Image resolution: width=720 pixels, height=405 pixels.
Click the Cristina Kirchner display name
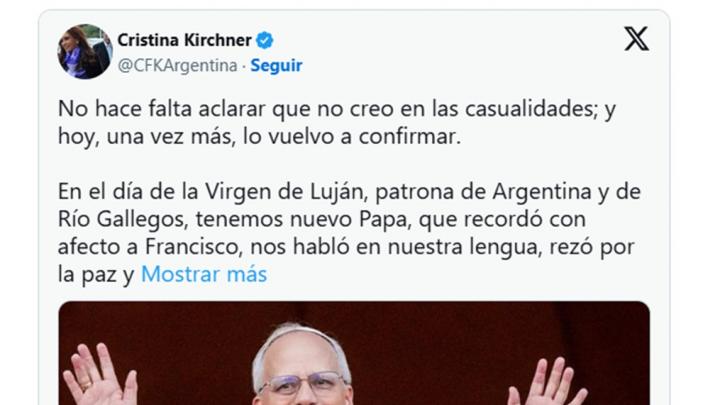pyautogui.click(x=185, y=40)
